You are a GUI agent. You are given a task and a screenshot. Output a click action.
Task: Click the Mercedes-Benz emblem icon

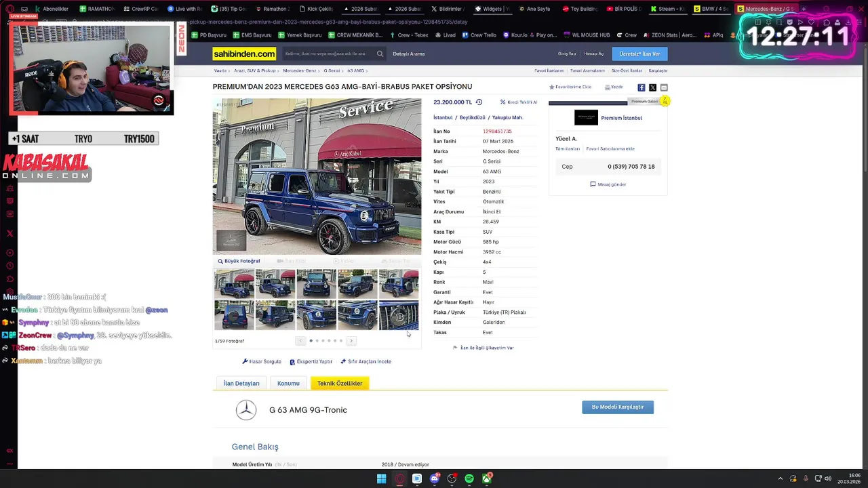(246, 410)
